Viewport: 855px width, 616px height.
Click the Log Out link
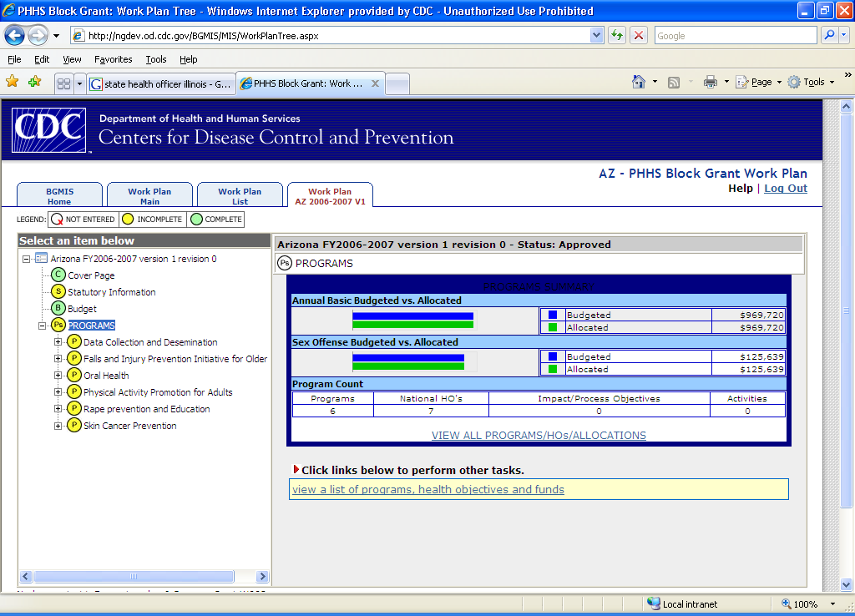tap(786, 189)
